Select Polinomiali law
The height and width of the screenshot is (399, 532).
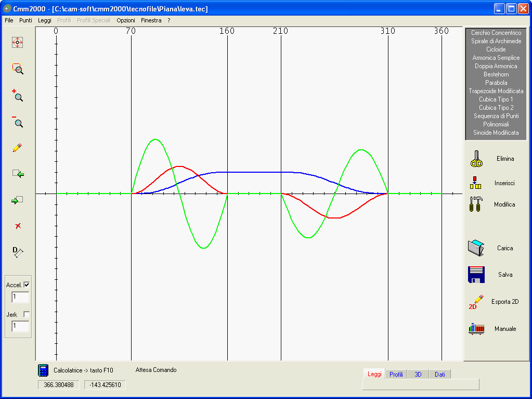click(x=496, y=124)
